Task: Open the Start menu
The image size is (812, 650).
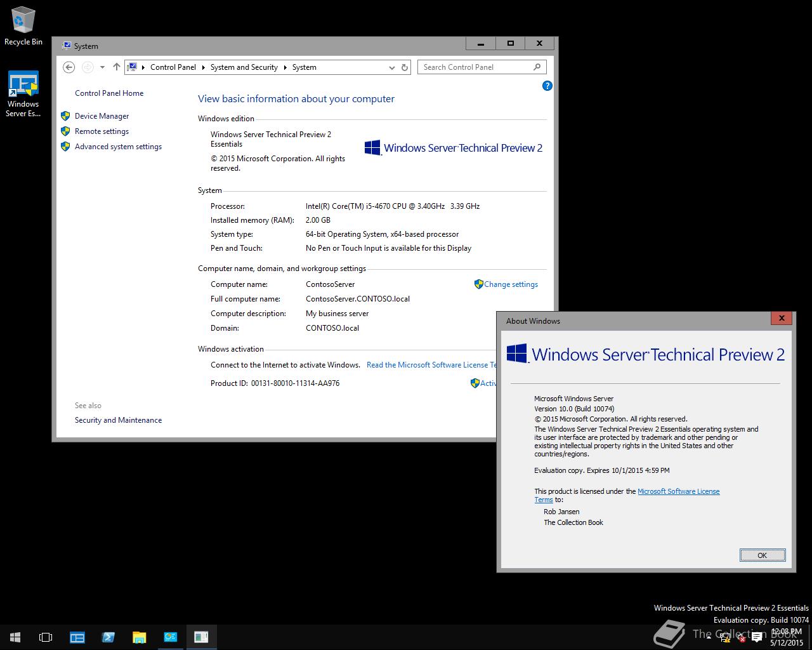Action: [x=15, y=637]
